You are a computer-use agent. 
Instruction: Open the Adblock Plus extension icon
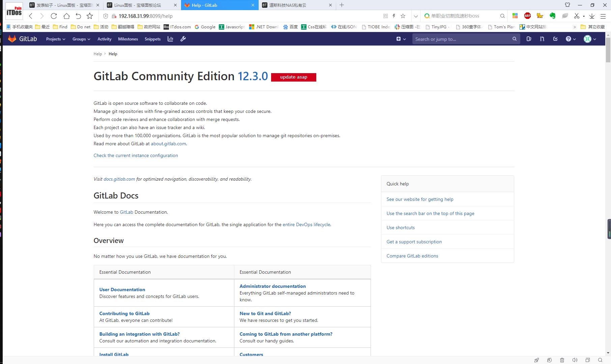[x=527, y=16]
